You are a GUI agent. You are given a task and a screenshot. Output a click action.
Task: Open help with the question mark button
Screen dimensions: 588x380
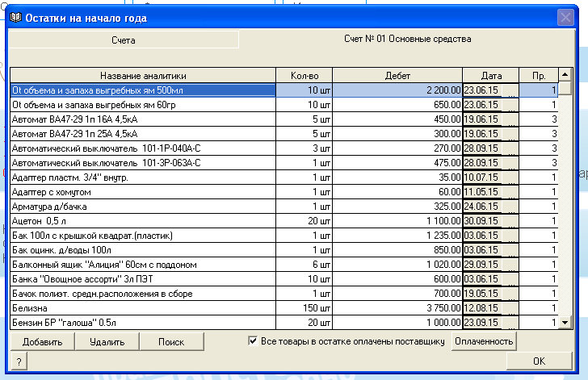16,361
